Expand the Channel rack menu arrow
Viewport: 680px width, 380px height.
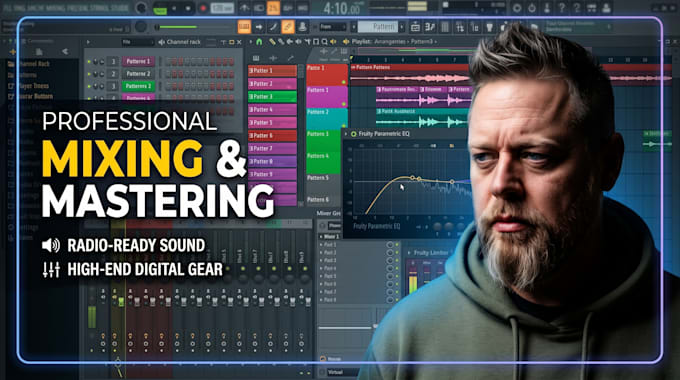tap(88, 42)
